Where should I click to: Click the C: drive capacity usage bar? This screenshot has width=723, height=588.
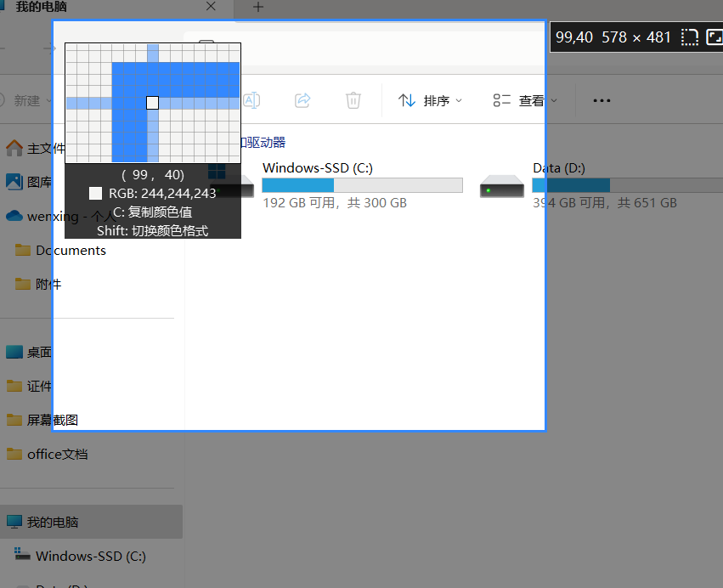pos(363,185)
